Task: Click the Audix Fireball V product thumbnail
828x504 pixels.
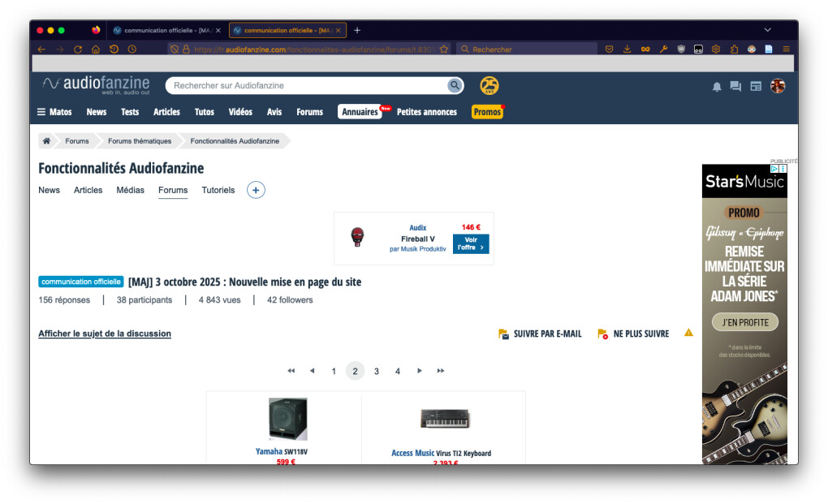Action: tap(357, 237)
